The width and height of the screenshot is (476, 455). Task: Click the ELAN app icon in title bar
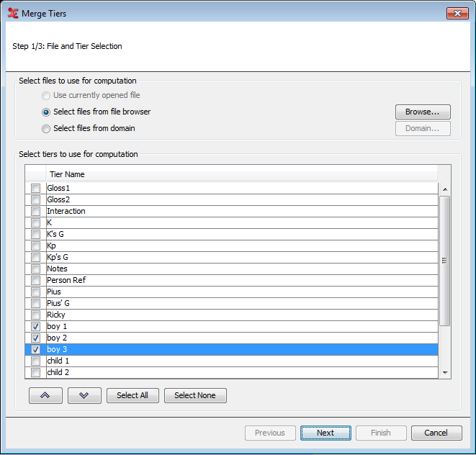pyautogui.click(x=13, y=14)
